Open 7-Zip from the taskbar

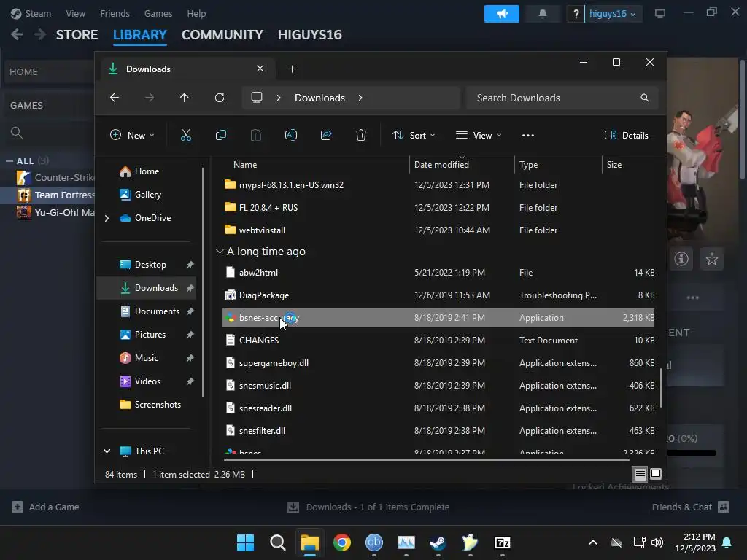tap(502, 542)
